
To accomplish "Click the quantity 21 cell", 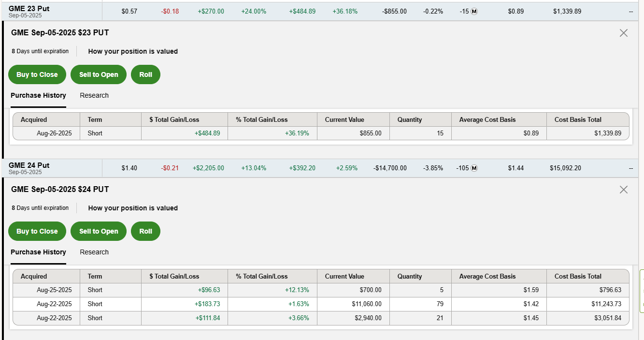I will tap(440, 318).
